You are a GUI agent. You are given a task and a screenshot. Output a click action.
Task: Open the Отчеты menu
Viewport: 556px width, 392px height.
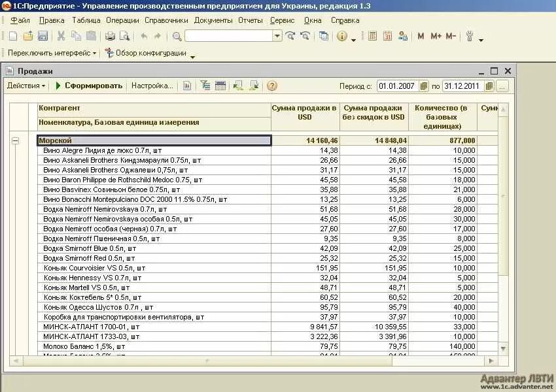251,20
